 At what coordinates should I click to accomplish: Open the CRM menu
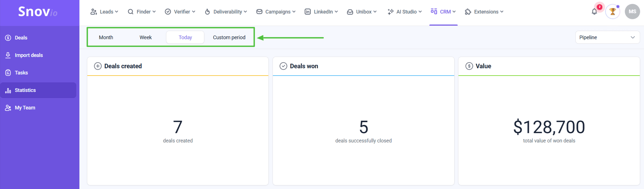[443, 12]
